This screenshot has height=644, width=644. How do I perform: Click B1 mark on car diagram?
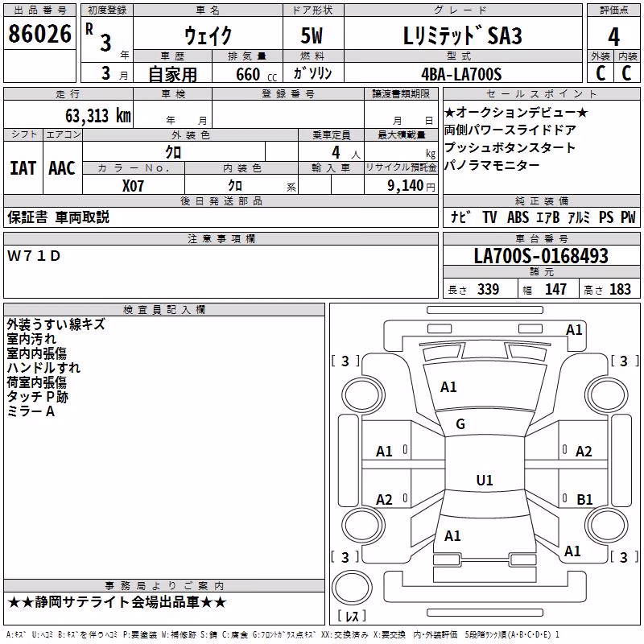click(x=584, y=499)
